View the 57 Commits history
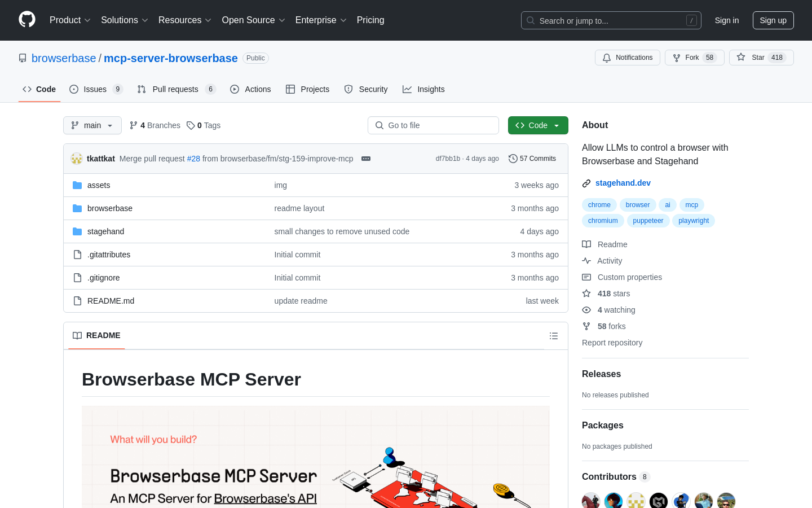The height and width of the screenshot is (508, 812). (532, 159)
